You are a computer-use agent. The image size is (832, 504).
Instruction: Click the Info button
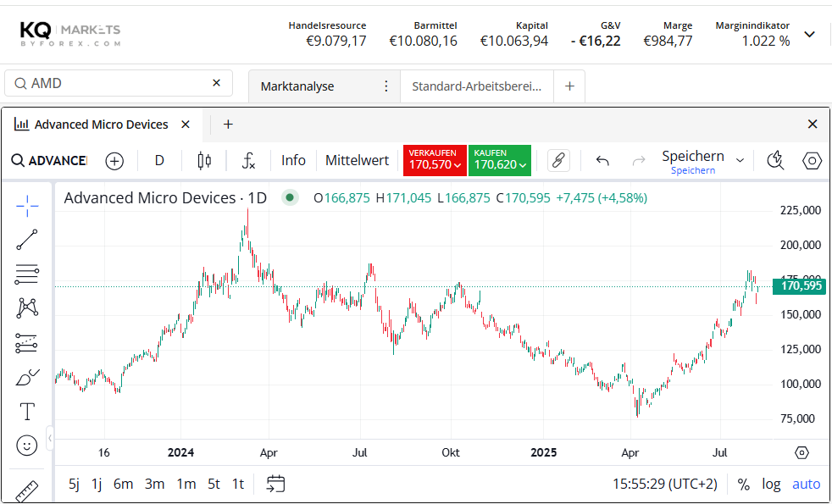point(293,161)
